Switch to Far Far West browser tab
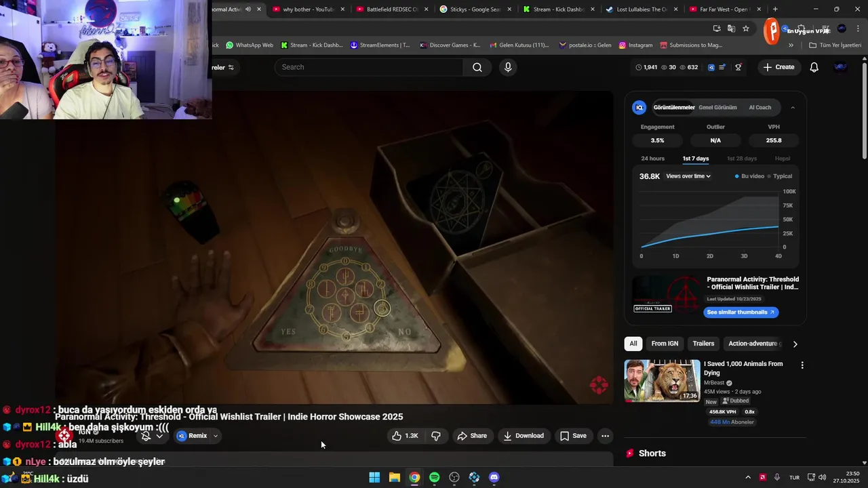 click(x=726, y=9)
